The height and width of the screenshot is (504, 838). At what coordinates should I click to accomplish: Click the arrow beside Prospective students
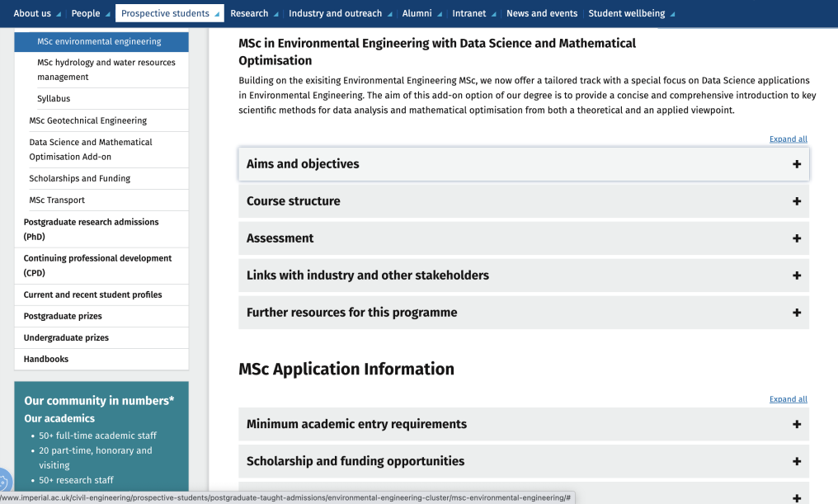tap(217, 14)
